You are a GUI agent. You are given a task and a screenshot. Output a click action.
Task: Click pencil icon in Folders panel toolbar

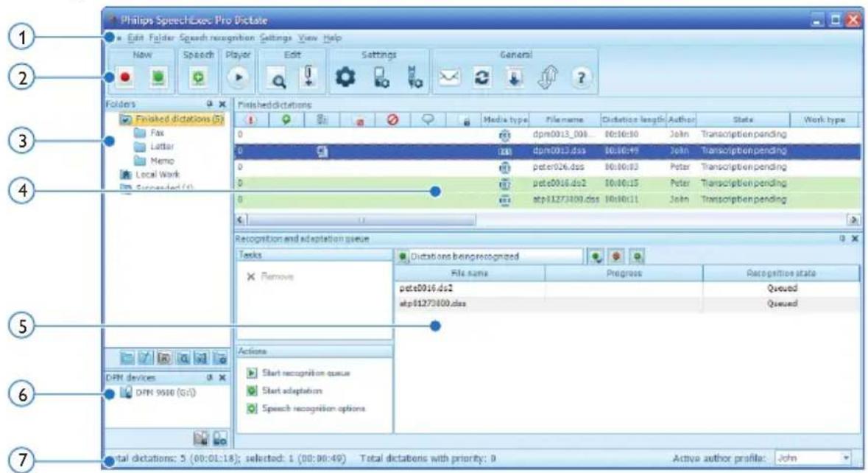145,358
